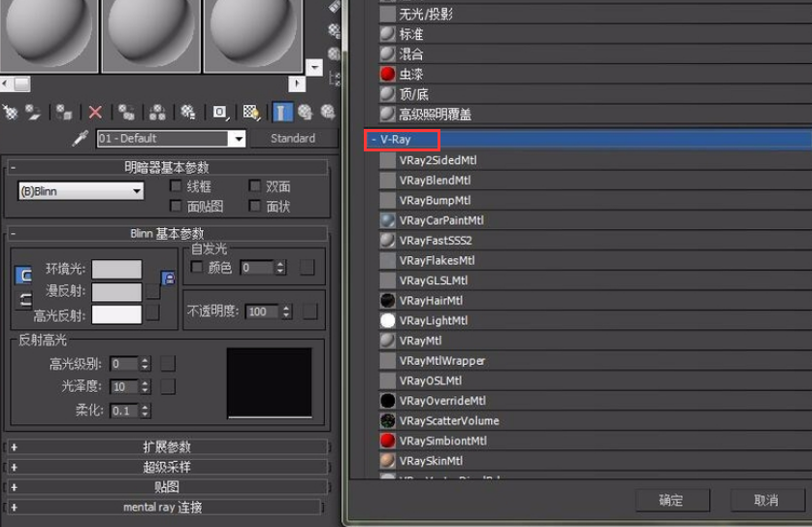The width and height of the screenshot is (812, 527).
Task: Enable the 面贴图 checkbox
Action: coord(176,206)
